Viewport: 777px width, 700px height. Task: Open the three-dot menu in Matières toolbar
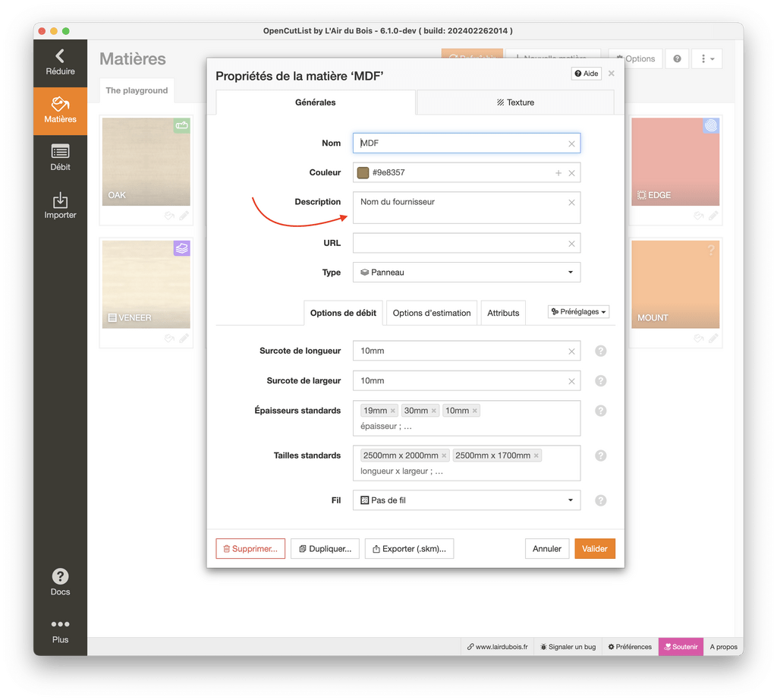[707, 58]
